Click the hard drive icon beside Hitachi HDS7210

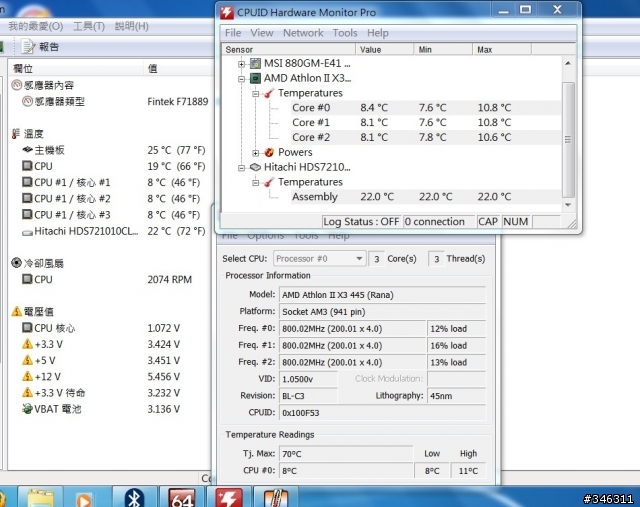(255, 167)
